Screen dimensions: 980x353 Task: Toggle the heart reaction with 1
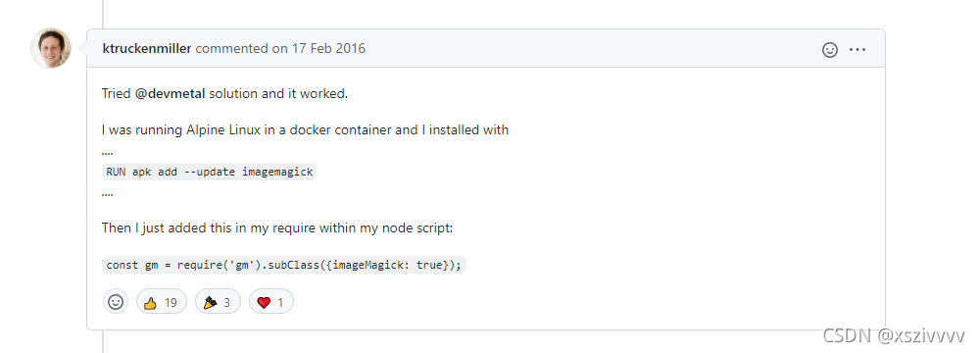[271, 303]
